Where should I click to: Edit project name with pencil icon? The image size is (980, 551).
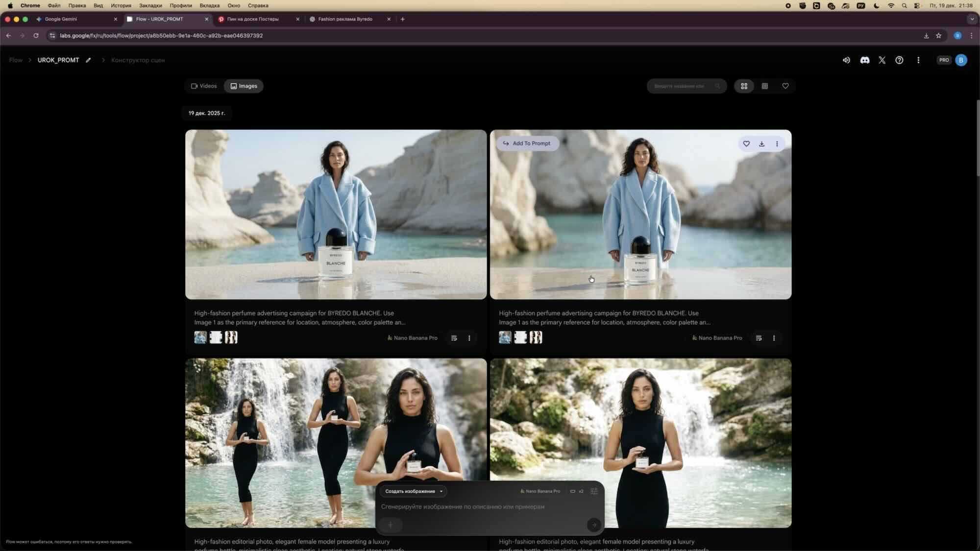click(88, 60)
